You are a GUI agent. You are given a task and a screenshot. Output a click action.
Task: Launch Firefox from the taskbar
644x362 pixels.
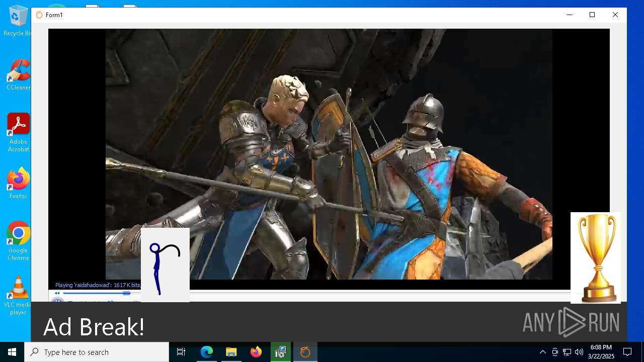pyautogui.click(x=256, y=352)
